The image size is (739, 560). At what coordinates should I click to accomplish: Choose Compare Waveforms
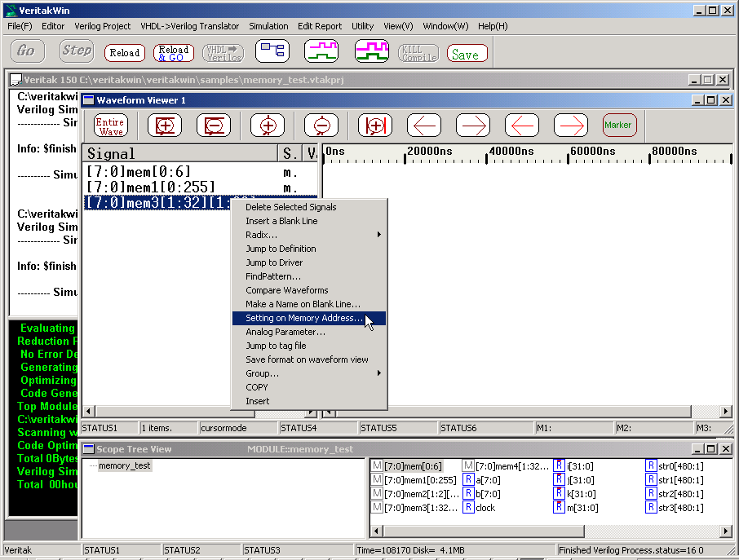point(309,290)
